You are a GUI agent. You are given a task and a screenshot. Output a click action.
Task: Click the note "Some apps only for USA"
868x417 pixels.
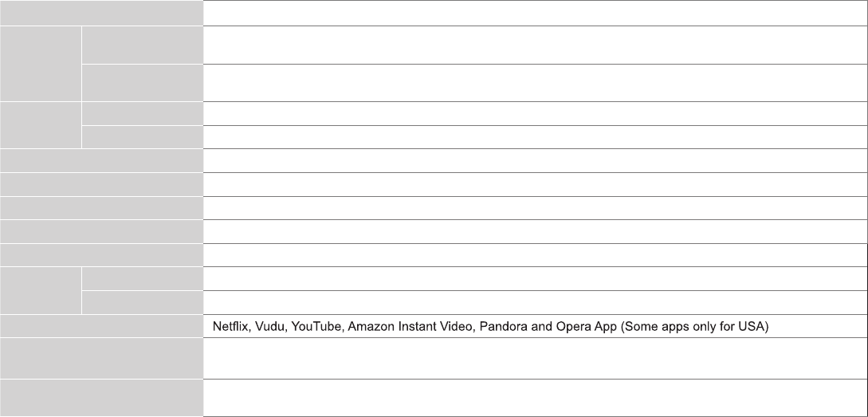tap(694, 327)
